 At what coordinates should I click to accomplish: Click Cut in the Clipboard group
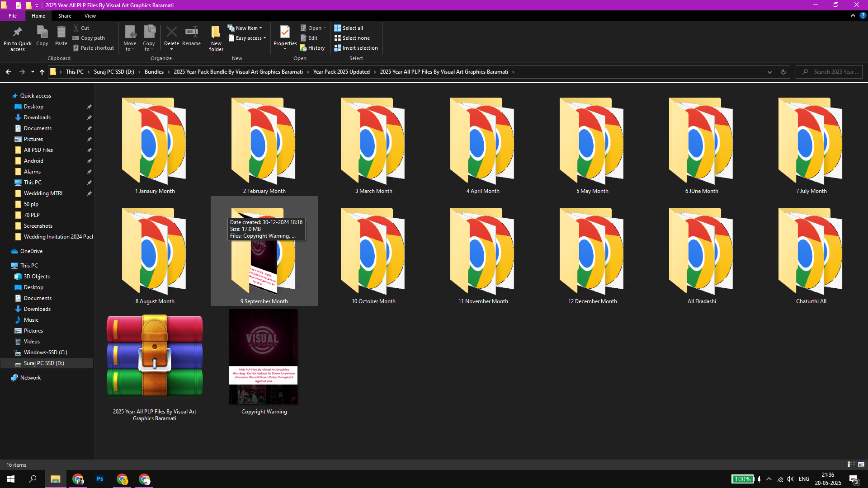[x=81, y=28]
